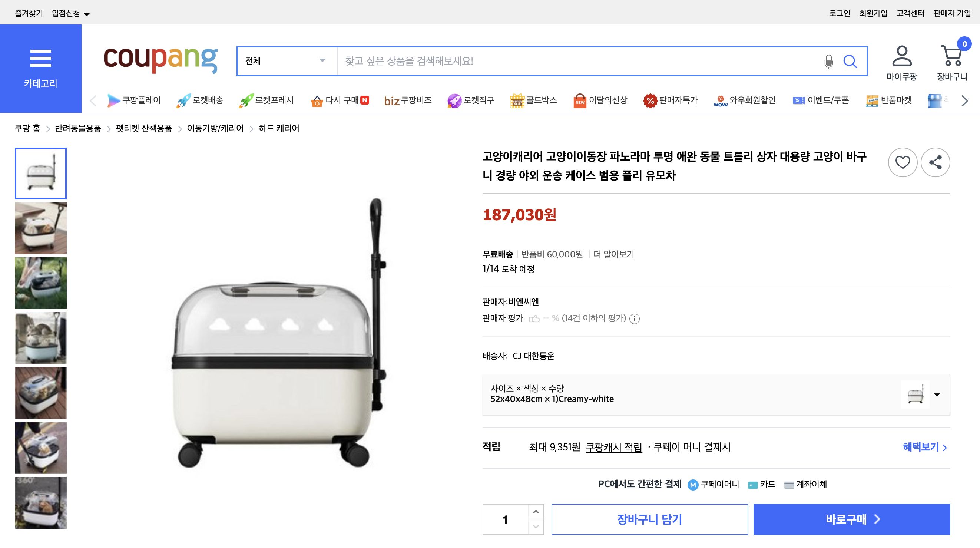Viewport: 980px width, 548px height.
Task: Open the 카테고리 hamburger menu
Action: click(x=40, y=58)
